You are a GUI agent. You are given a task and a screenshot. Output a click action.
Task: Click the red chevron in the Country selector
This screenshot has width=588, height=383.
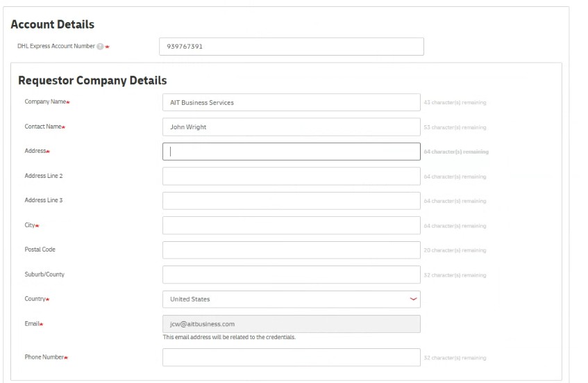click(414, 300)
